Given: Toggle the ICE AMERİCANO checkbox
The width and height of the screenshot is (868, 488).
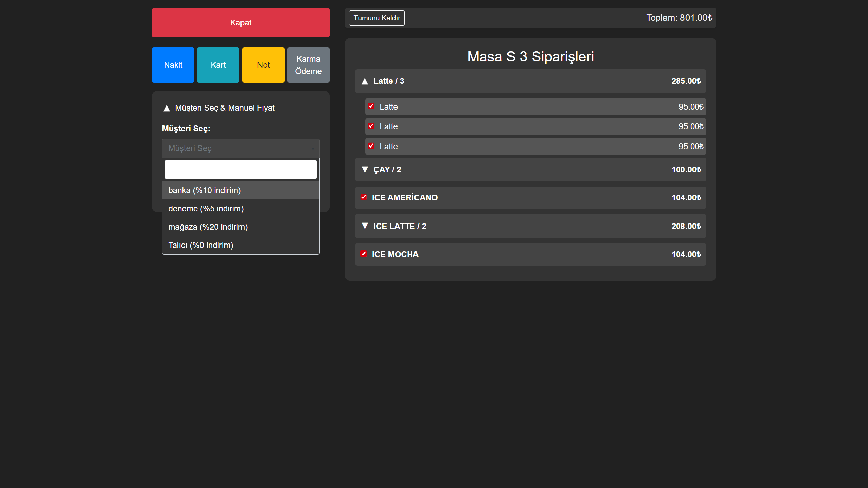Looking at the screenshot, I should pyautogui.click(x=364, y=197).
